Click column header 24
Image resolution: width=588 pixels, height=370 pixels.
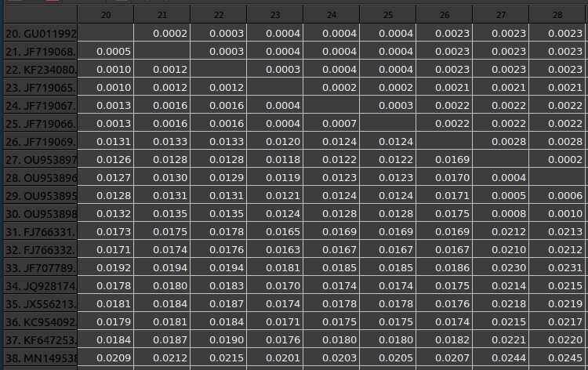point(332,15)
